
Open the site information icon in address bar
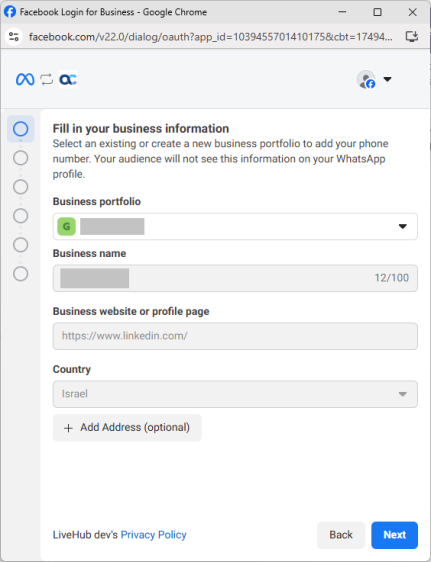(x=14, y=36)
